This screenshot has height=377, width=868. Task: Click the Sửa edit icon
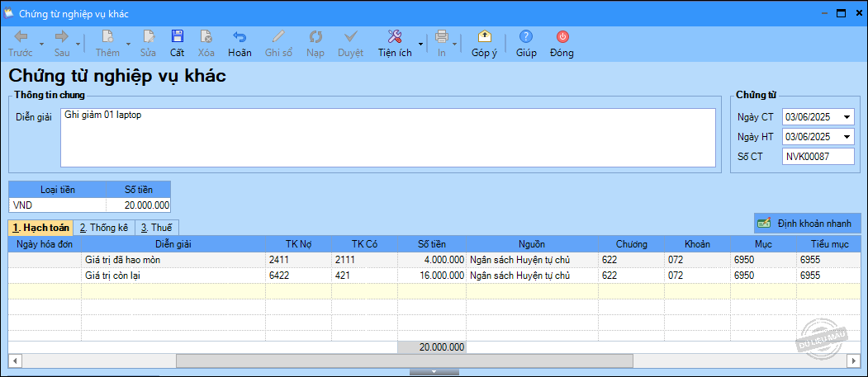[x=148, y=37]
